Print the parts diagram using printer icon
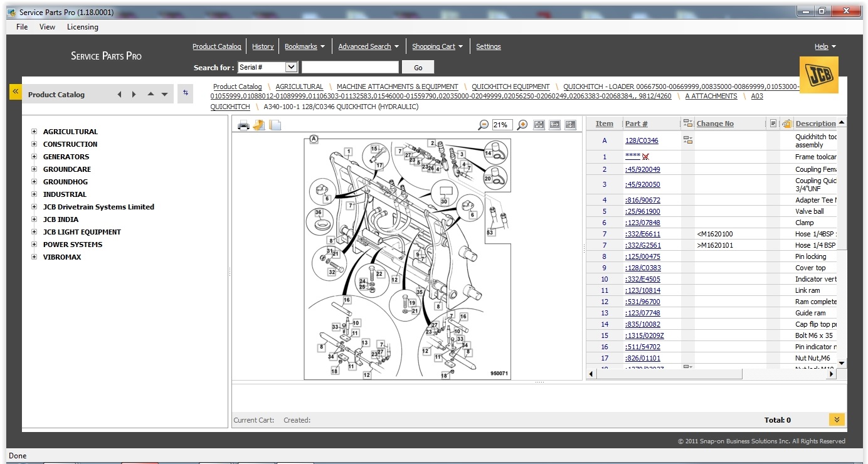The width and height of the screenshot is (868, 464). [x=243, y=125]
